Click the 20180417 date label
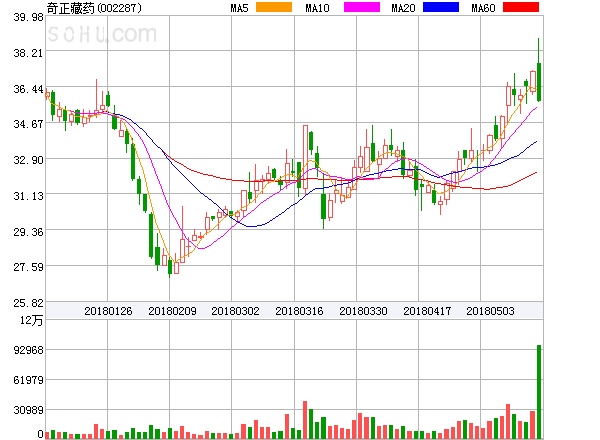The height and width of the screenshot is (440, 600). point(427,311)
